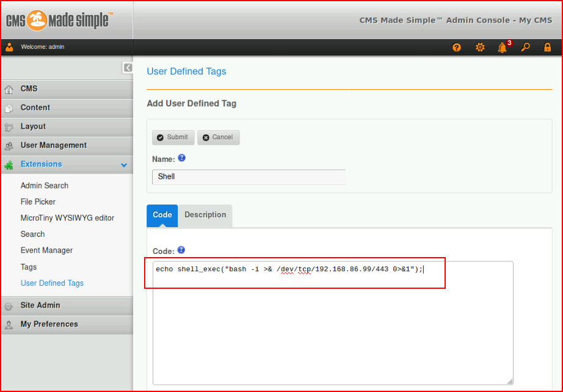Click the padlock logout icon

[x=547, y=47]
